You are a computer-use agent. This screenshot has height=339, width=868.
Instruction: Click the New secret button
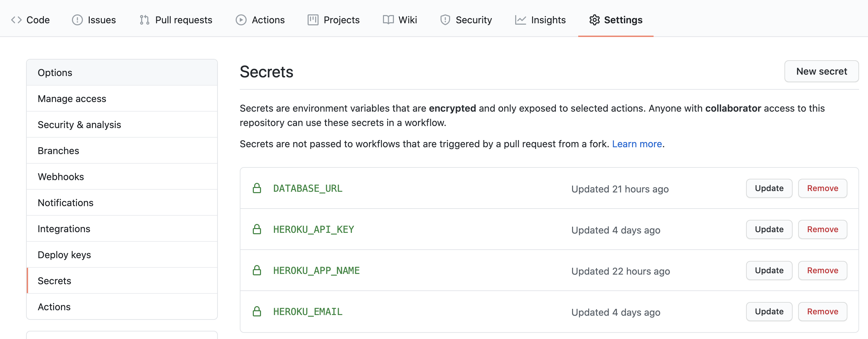click(x=821, y=71)
